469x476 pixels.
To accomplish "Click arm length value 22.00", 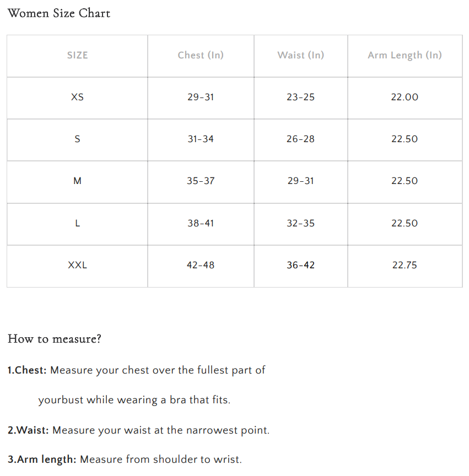I will pyautogui.click(x=405, y=97).
